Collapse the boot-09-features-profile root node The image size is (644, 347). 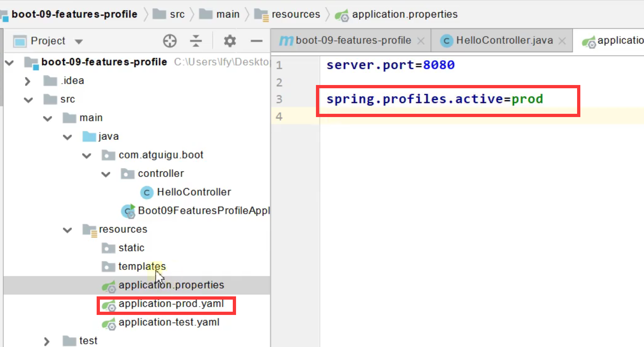(x=10, y=62)
